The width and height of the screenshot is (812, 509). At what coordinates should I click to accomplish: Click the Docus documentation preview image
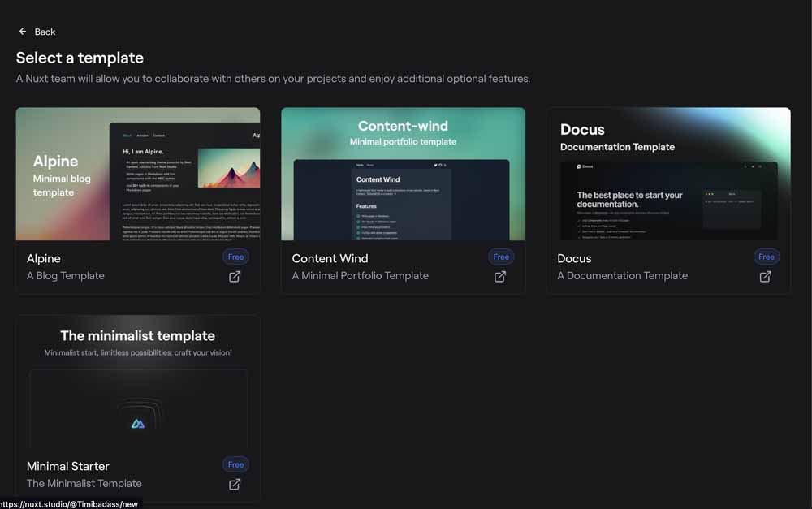[668, 173]
